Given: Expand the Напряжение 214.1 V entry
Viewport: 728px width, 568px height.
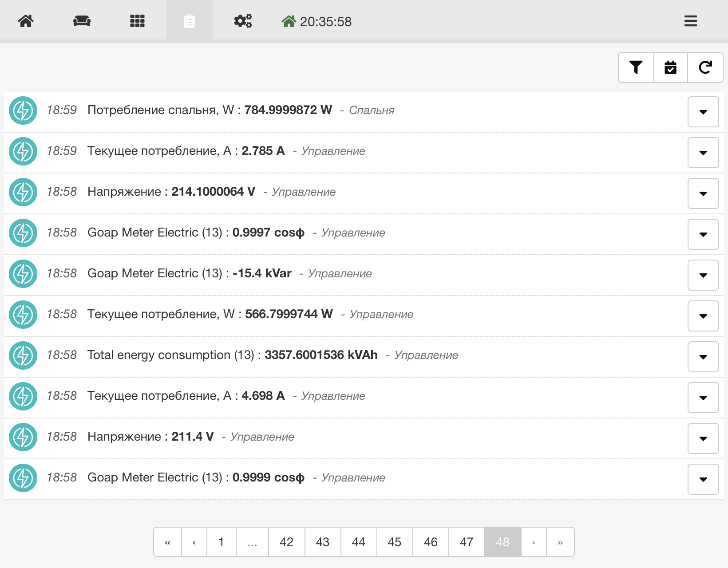Looking at the screenshot, I should click(x=703, y=193).
